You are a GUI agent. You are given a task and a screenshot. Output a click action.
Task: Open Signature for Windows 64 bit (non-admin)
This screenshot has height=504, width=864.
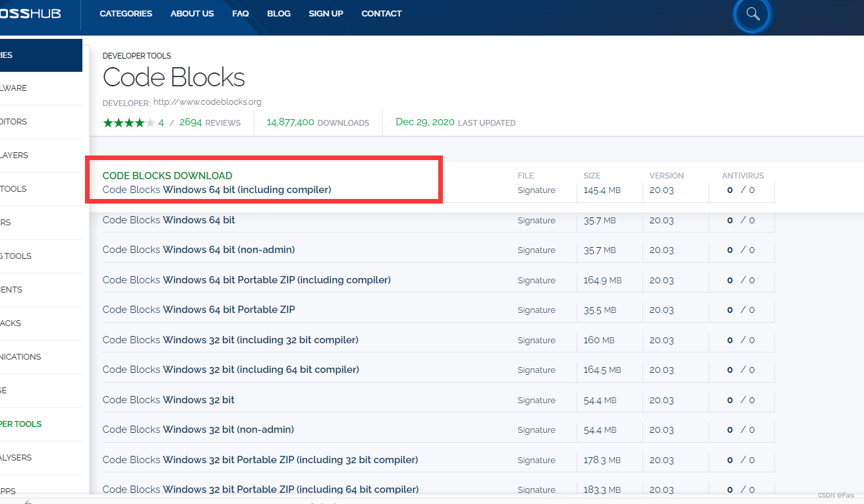(536, 250)
